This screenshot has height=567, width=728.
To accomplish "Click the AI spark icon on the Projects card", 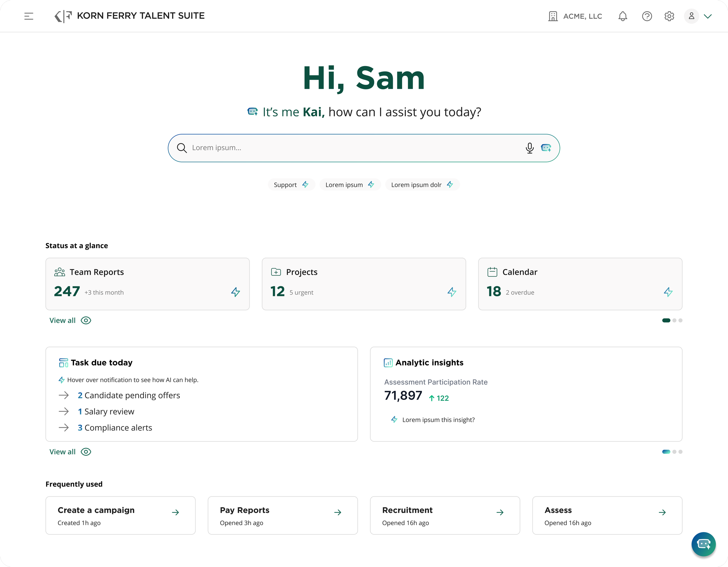I will [x=452, y=292].
